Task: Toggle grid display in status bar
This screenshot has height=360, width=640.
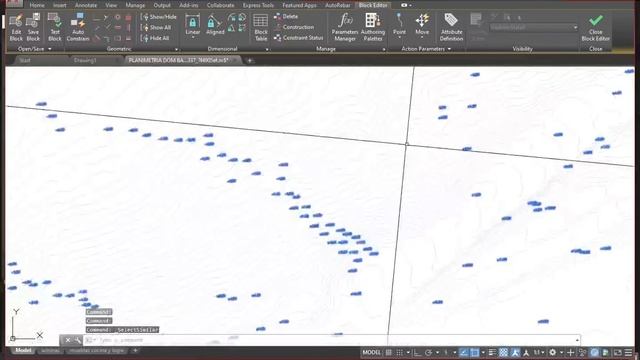Action: [389, 352]
